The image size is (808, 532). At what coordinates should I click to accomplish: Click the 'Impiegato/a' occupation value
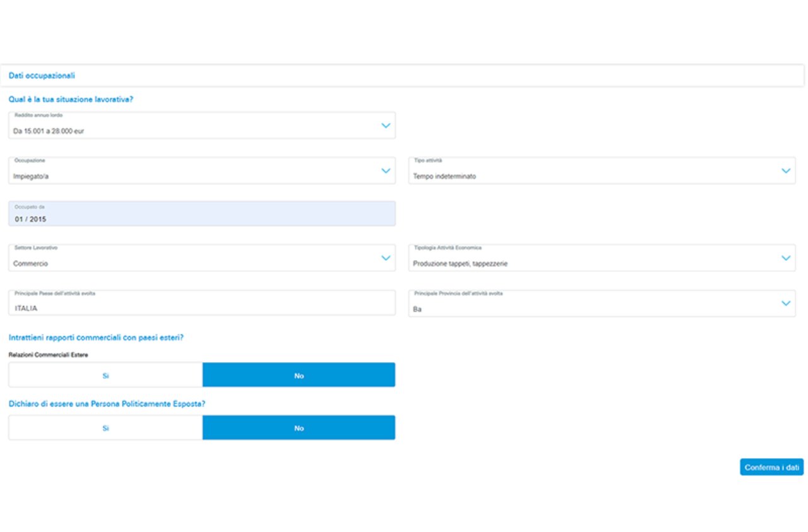pos(31,177)
